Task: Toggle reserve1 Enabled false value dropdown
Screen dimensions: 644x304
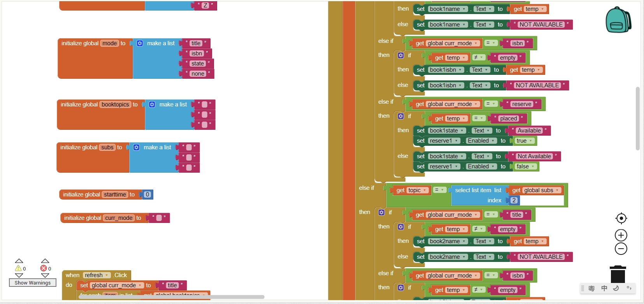Action: click(x=533, y=166)
